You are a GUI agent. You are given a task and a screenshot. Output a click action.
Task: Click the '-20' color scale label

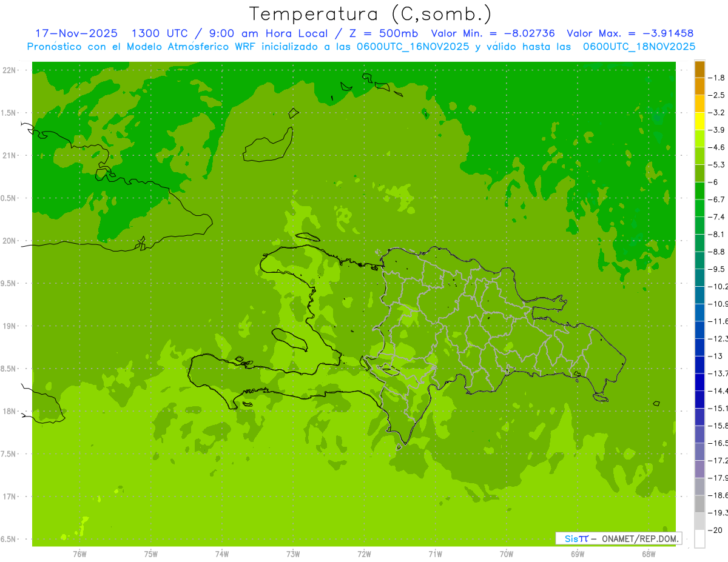pyautogui.click(x=716, y=530)
